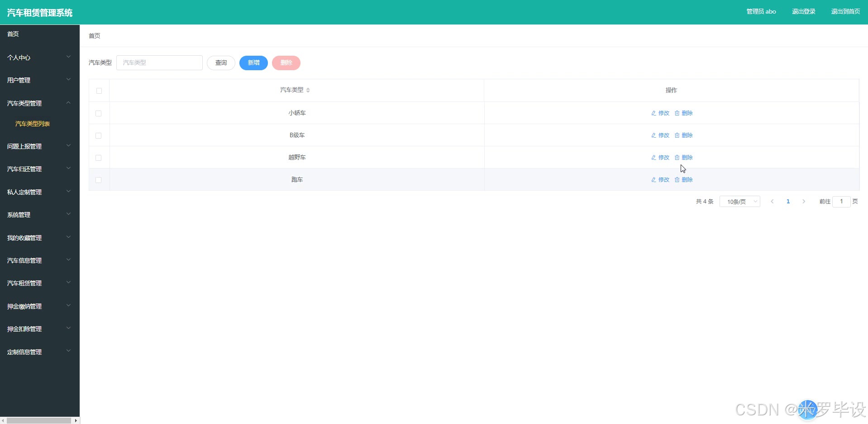Click the 共 4 条 total count text
The image size is (868, 424).
705,202
